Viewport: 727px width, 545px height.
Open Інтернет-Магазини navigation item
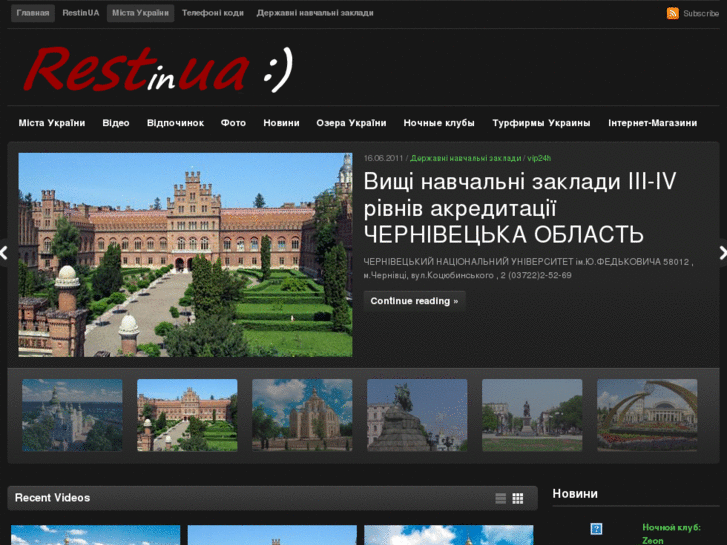tap(653, 123)
